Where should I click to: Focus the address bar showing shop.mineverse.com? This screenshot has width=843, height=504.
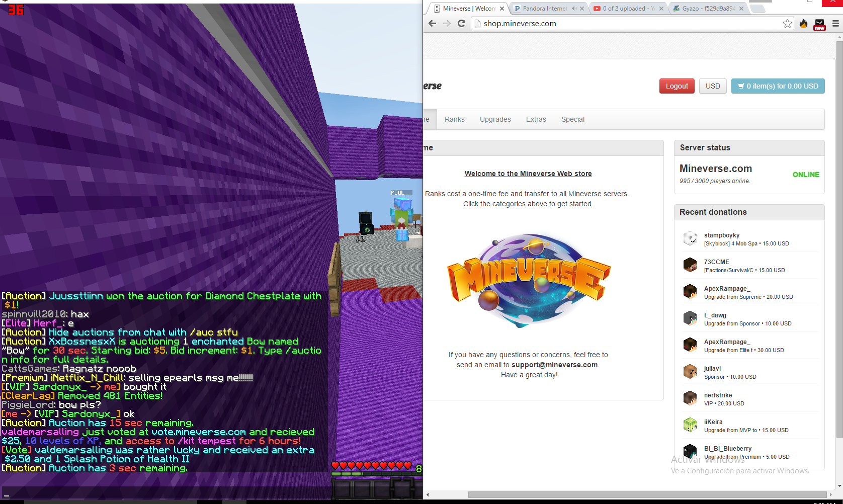click(631, 23)
